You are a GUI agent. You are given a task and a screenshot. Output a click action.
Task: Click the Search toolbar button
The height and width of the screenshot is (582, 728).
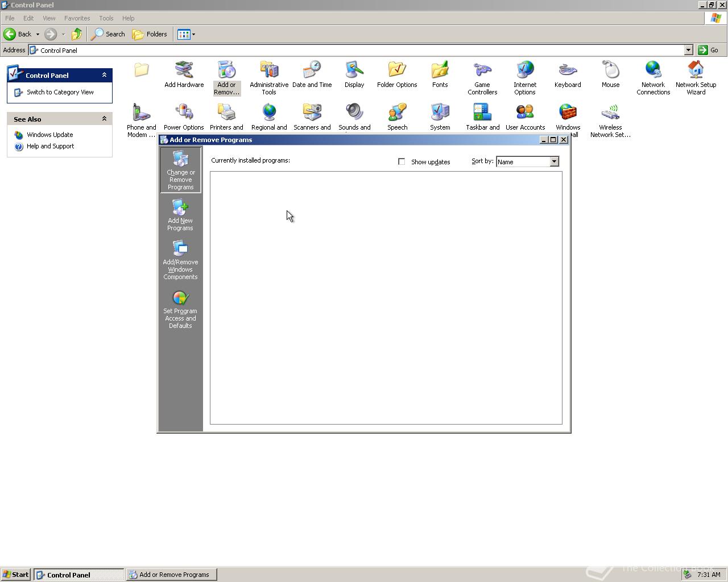[109, 34]
